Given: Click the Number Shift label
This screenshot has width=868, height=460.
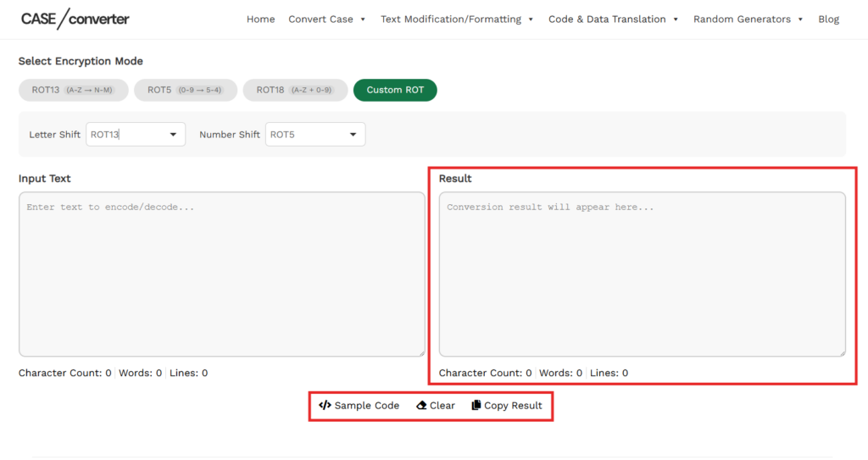Looking at the screenshot, I should [x=230, y=135].
